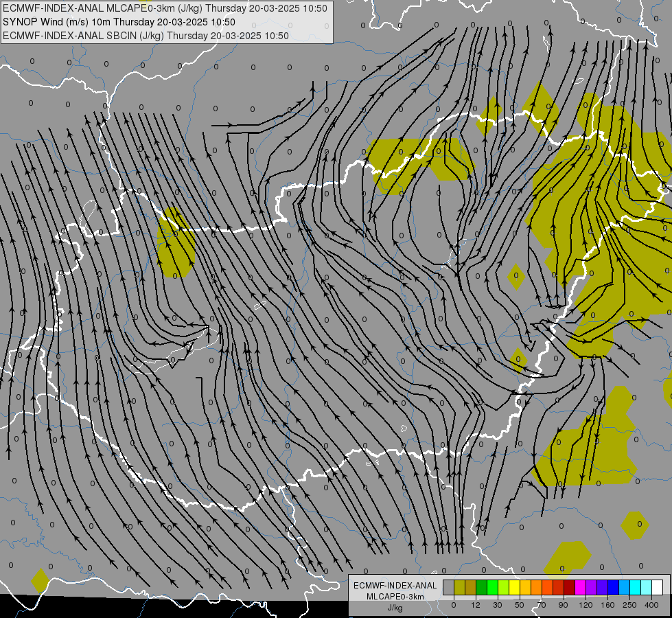Click the legend value 250
This screenshot has height=618, width=672.
click(x=629, y=605)
